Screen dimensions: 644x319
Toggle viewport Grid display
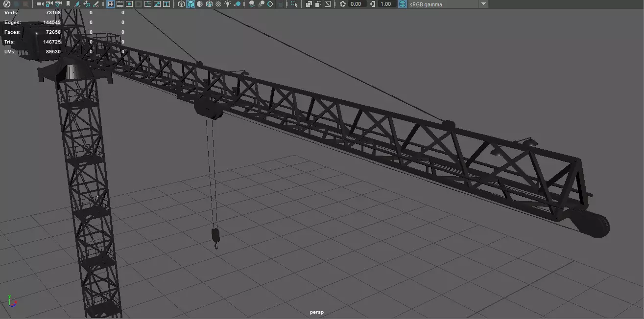click(110, 4)
